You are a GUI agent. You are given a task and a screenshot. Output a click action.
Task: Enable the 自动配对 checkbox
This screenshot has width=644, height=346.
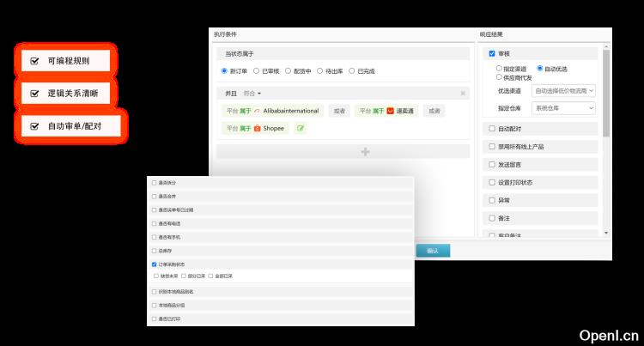click(x=492, y=129)
